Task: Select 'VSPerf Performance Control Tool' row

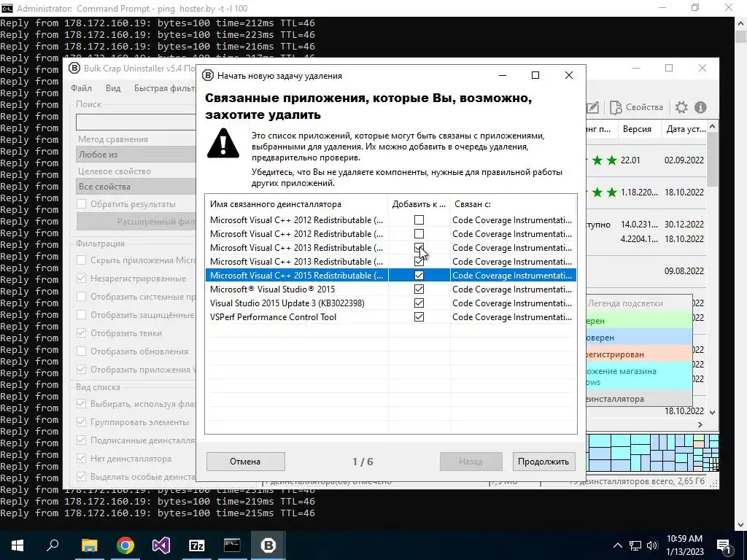Action: 391,316
